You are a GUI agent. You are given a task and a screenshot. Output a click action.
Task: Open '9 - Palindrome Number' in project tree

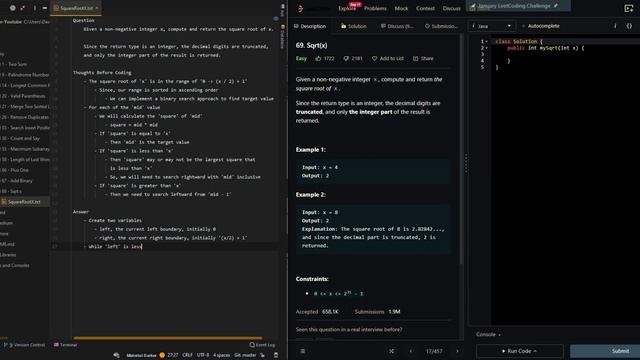(x=24, y=75)
